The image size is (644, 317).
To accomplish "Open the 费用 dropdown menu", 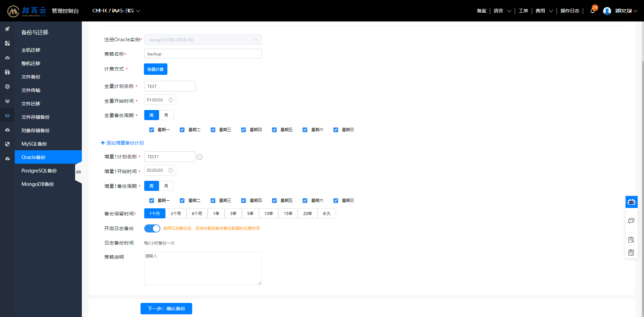I will coord(544,11).
